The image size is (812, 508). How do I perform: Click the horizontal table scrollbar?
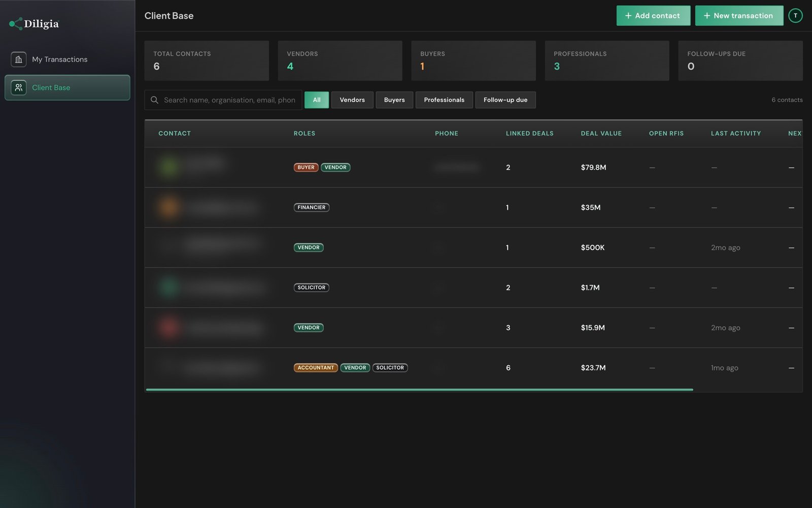click(x=419, y=390)
